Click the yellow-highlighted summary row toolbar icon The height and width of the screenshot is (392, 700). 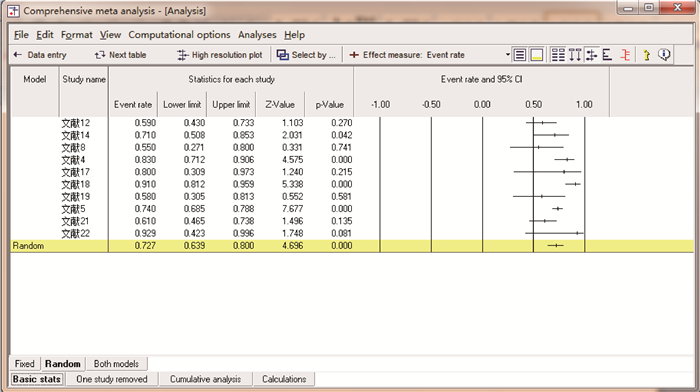tap(537, 55)
